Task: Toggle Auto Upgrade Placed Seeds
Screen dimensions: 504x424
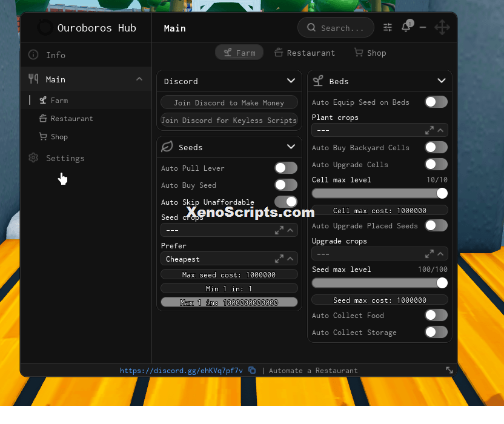Action: tap(436, 225)
